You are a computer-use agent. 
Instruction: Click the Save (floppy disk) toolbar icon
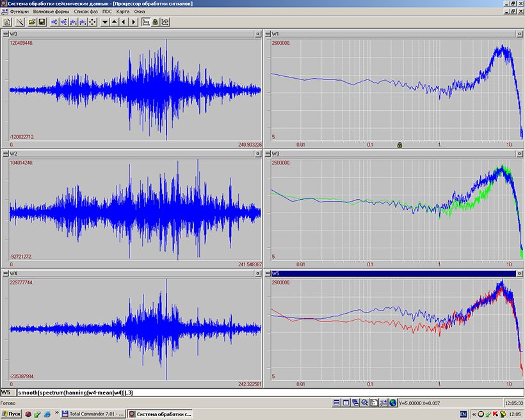tap(42, 22)
